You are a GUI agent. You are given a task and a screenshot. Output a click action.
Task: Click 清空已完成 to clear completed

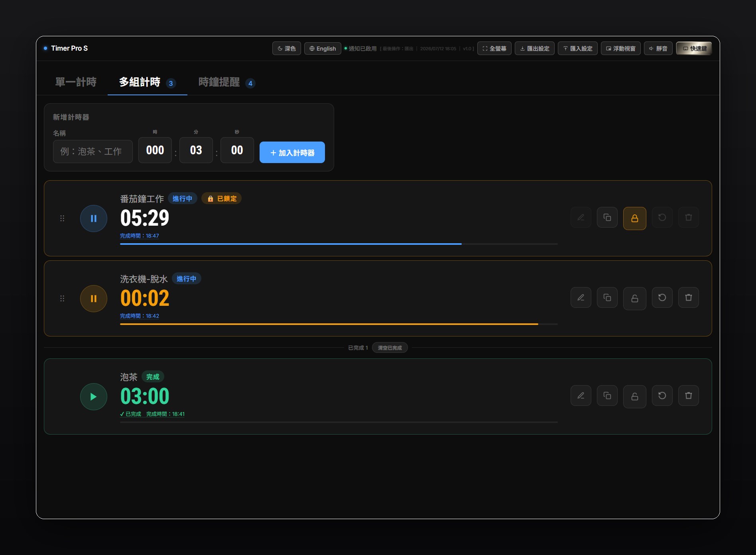[390, 348]
